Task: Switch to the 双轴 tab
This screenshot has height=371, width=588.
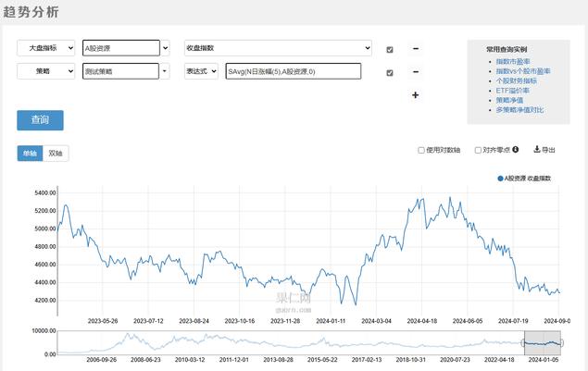Action: 56,154
